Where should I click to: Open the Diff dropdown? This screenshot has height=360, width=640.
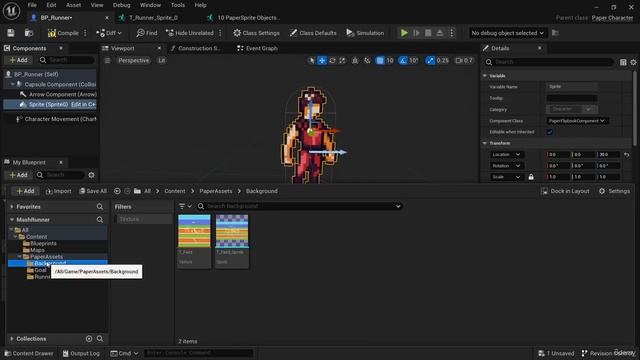[x=109, y=33]
